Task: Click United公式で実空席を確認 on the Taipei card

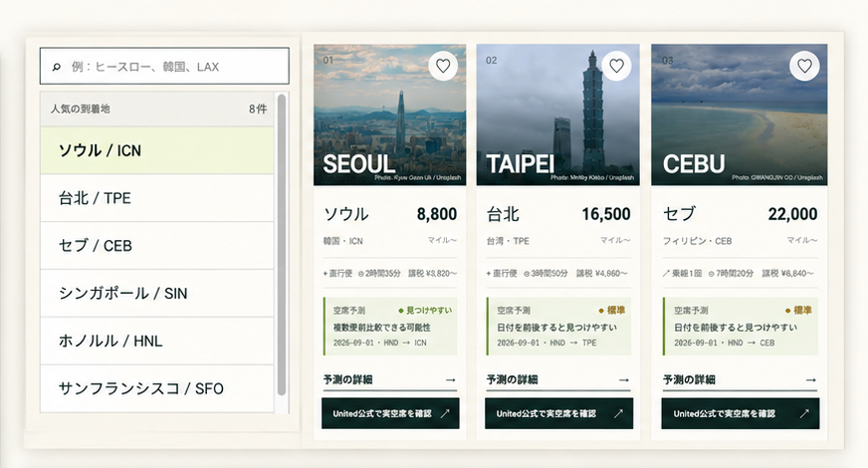Action: [x=559, y=413]
